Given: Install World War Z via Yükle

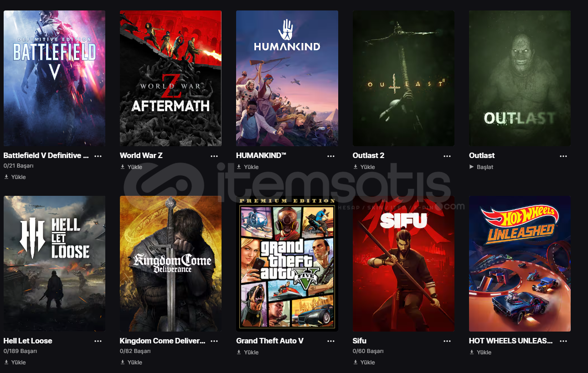Looking at the screenshot, I should coord(131,167).
